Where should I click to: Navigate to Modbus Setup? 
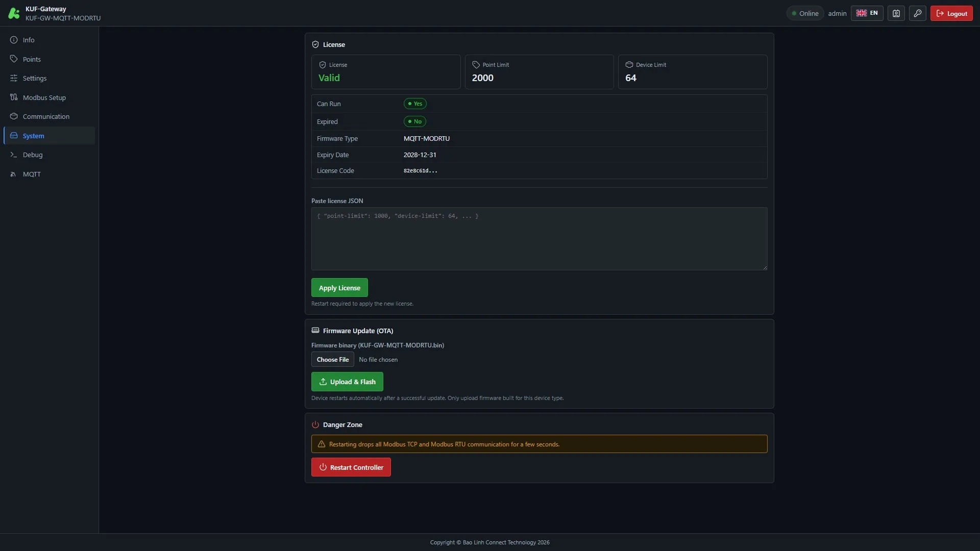[x=49, y=97]
